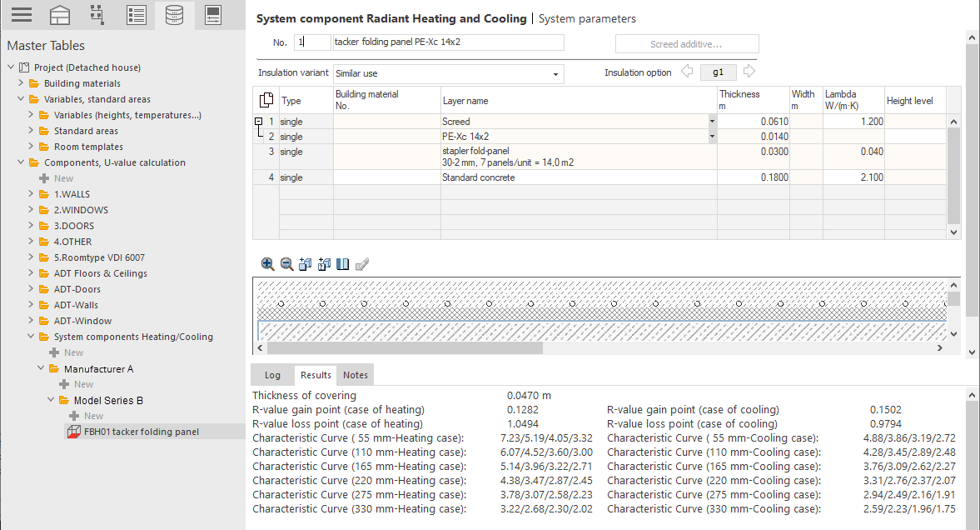The image size is (980, 530).
Task: Click the Building materials folder icon
Action: coord(34,83)
